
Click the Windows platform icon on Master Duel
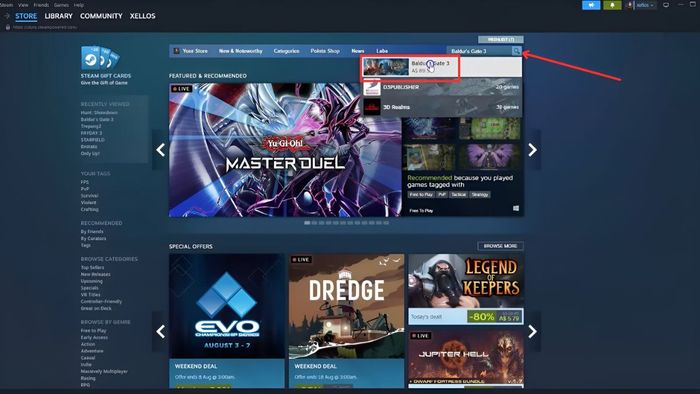tap(516, 208)
